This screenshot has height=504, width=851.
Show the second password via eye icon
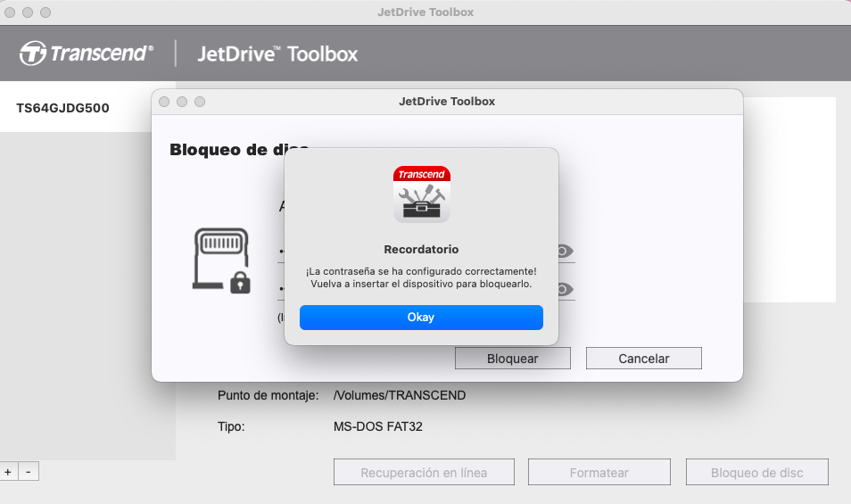[565, 289]
